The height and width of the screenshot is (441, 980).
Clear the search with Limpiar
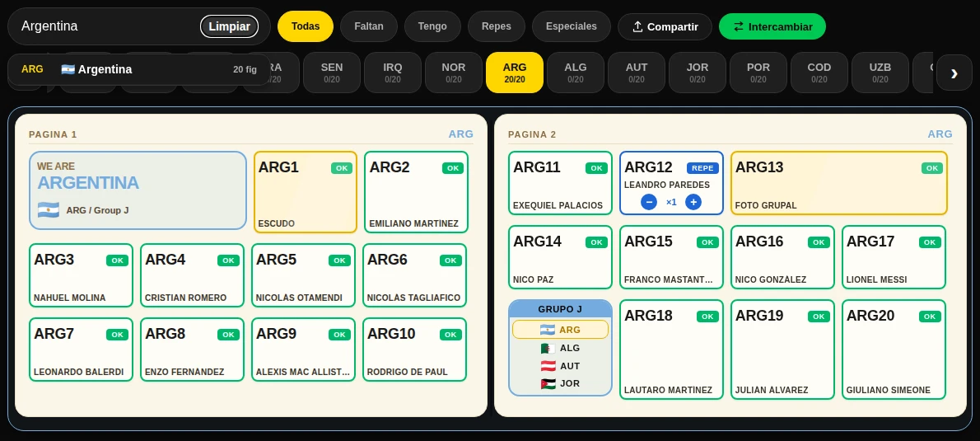230,26
